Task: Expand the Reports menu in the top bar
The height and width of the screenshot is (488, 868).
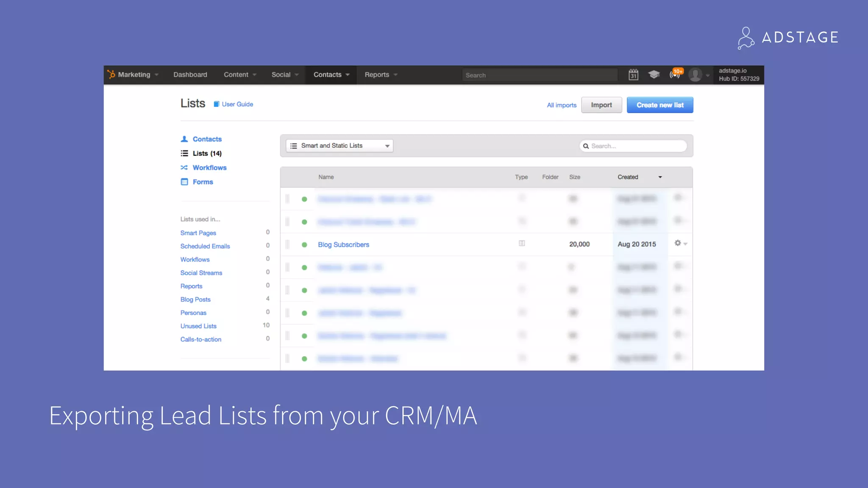Action: pos(381,75)
